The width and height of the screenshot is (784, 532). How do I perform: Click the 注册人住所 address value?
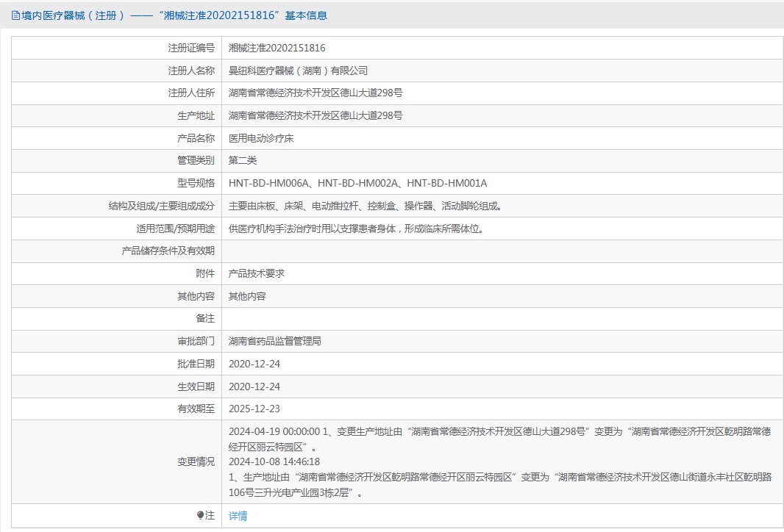pos(316,93)
